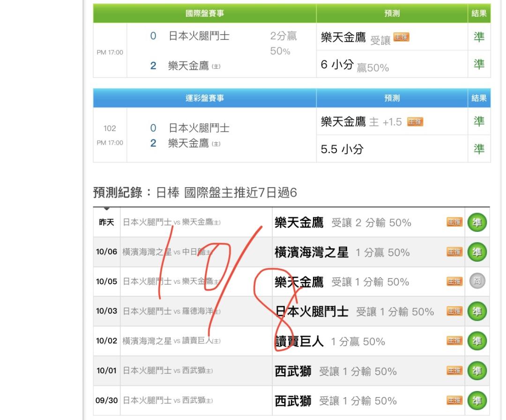Image resolution: width=506 pixels, height=420 pixels.
Task: Click the green result icon in the 10/03 row
Action: 477,311
